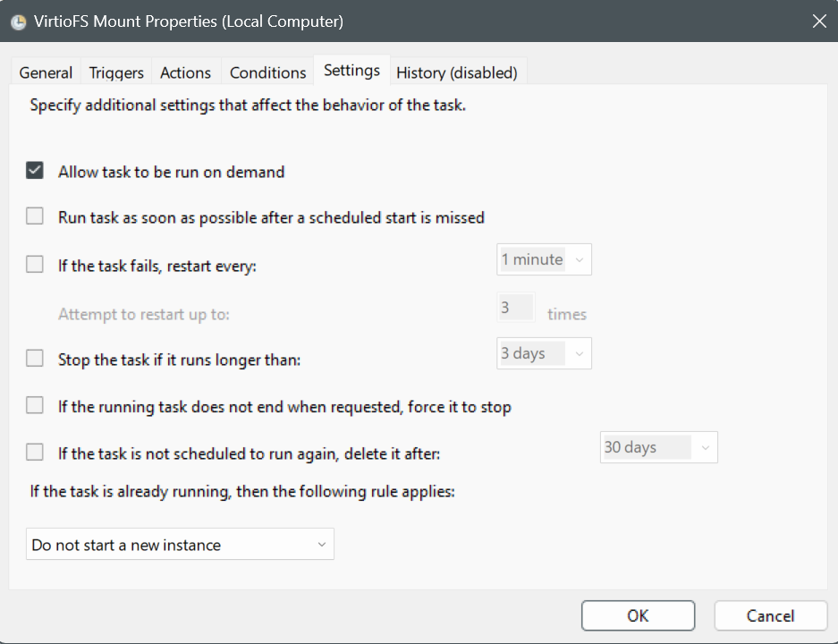Viewport: 838px width, 644px height.
Task: Switch to the General tab
Action: (x=46, y=72)
